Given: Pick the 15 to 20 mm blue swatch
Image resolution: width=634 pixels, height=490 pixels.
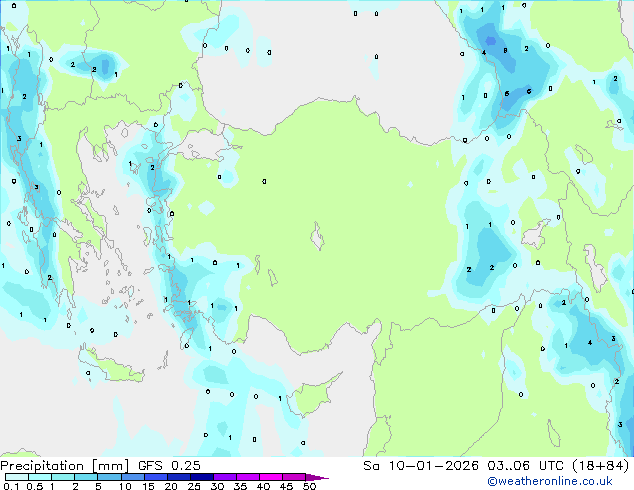Looking at the screenshot, I should coord(156,477).
